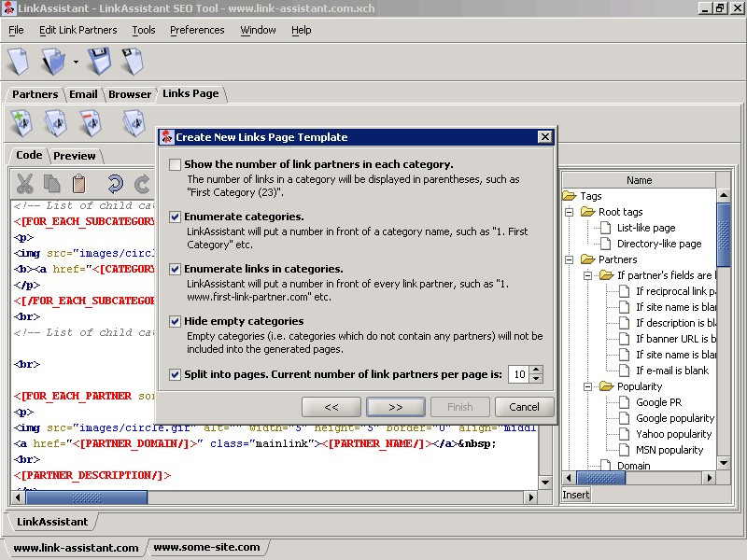Image resolution: width=747 pixels, height=560 pixels.
Task: Open the File menu
Action: pos(16,30)
